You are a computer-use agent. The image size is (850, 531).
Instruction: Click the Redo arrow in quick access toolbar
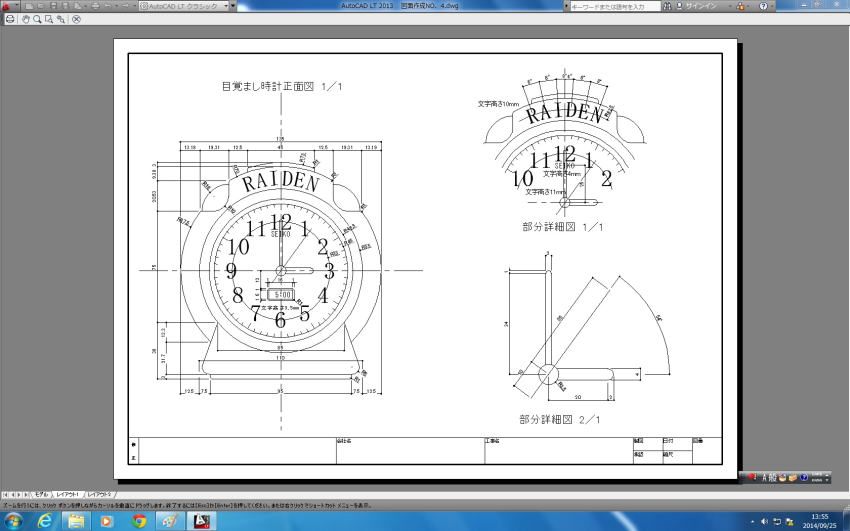click(125, 6)
